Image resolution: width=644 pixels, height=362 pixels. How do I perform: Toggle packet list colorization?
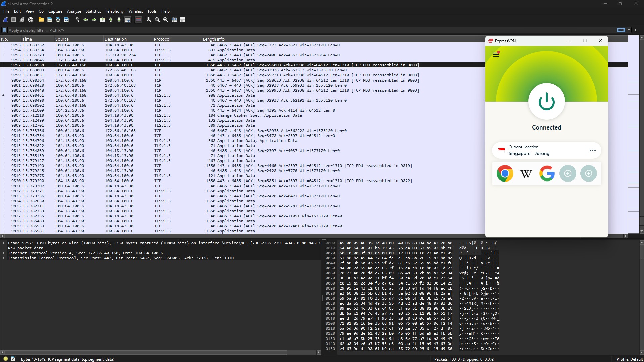(x=138, y=20)
